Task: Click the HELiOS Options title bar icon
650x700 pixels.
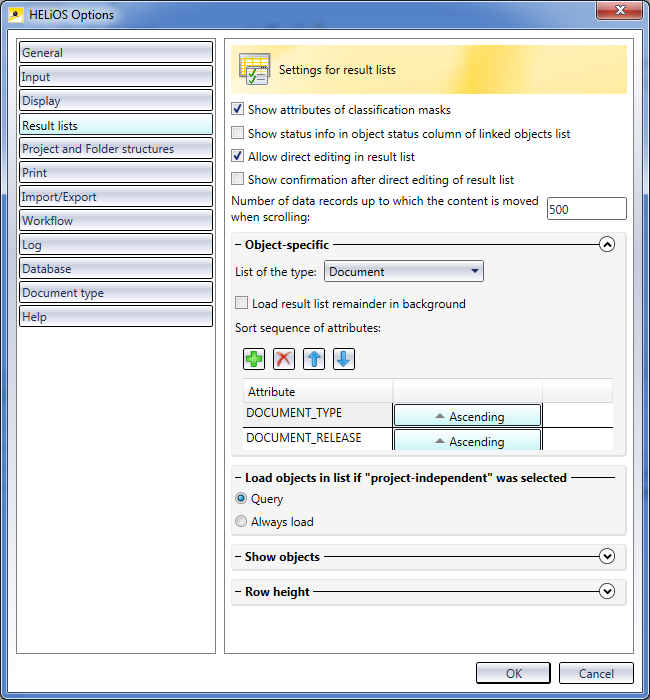Action: click(16, 15)
